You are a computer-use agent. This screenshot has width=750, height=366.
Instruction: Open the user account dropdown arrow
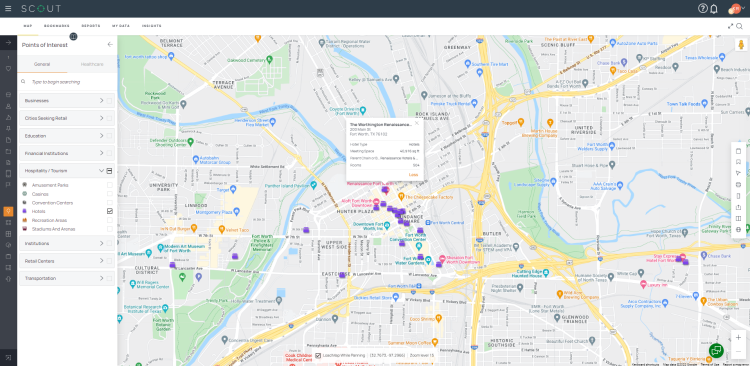click(x=743, y=8)
